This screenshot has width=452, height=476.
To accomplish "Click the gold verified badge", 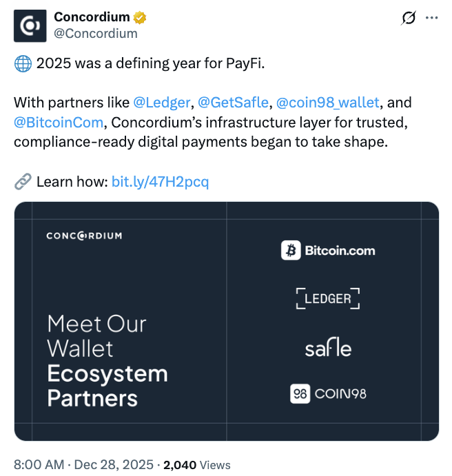I will pyautogui.click(x=139, y=17).
